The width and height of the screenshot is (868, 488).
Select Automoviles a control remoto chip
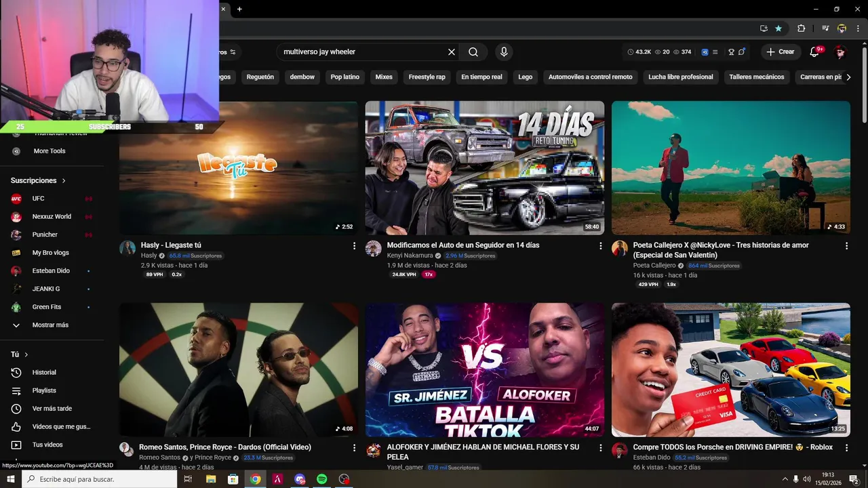click(x=591, y=77)
